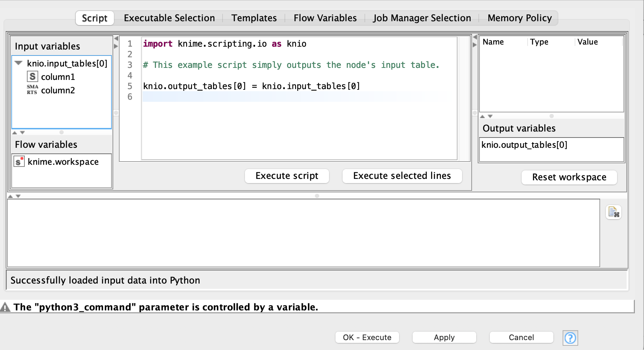Click Execute selected lines
This screenshot has width=644, height=350.
402,176
